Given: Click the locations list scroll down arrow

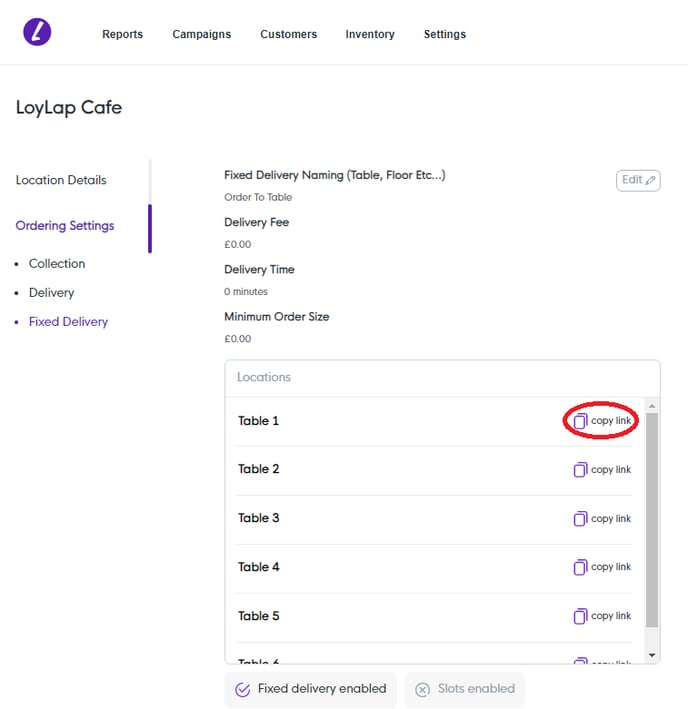Looking at the screenshot, I should tap(652, 655).
